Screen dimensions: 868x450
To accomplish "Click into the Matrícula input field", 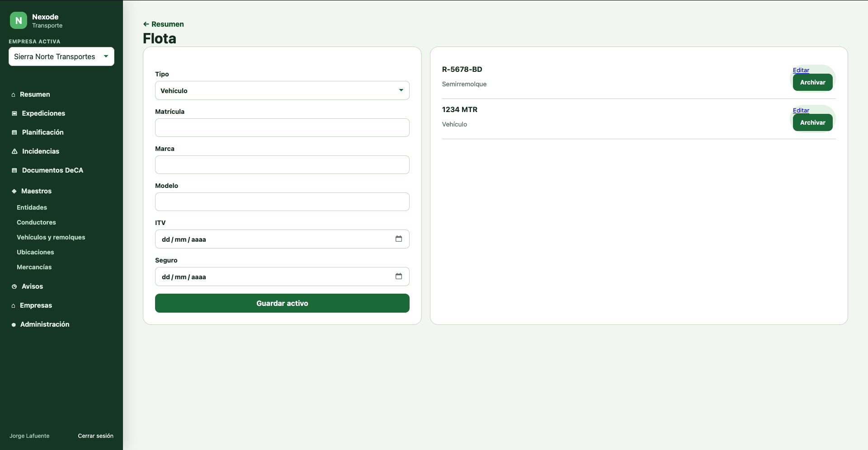I will (282, 127).
